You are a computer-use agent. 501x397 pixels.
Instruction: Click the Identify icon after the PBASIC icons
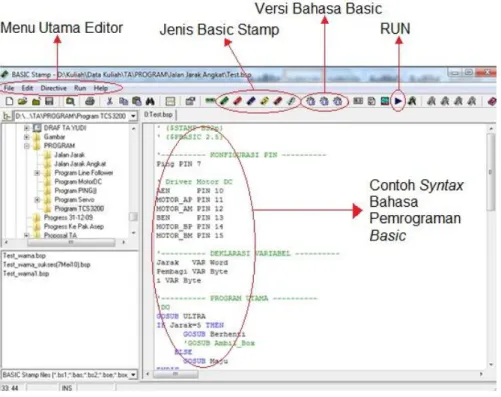358,101
